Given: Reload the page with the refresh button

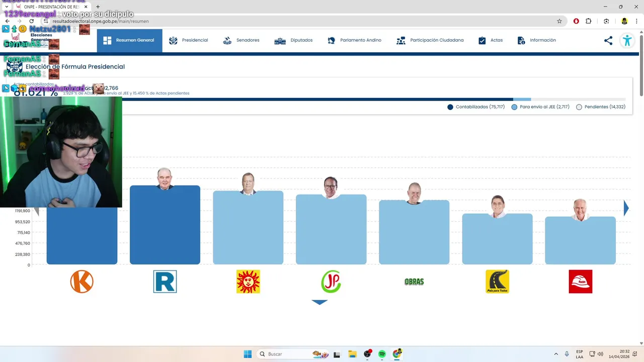Looking at the screenshot, I should click(31, 21).
